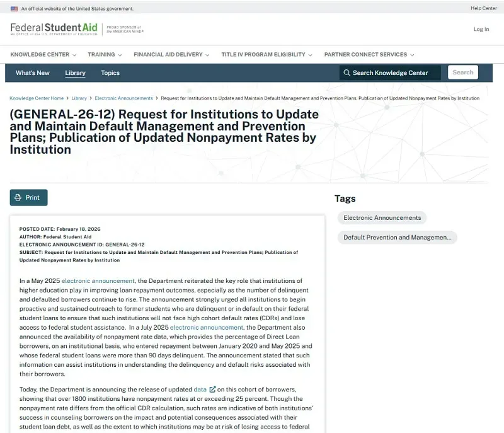This screenshot has width=504, height=433.
Task: Open the May 2025 electronic announcement link
Action: coord(98,280)
